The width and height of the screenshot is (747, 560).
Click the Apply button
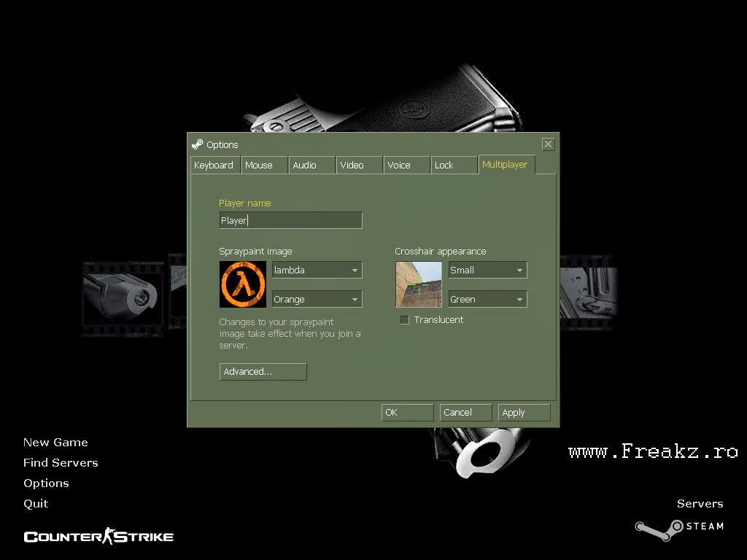pos(524,413)
